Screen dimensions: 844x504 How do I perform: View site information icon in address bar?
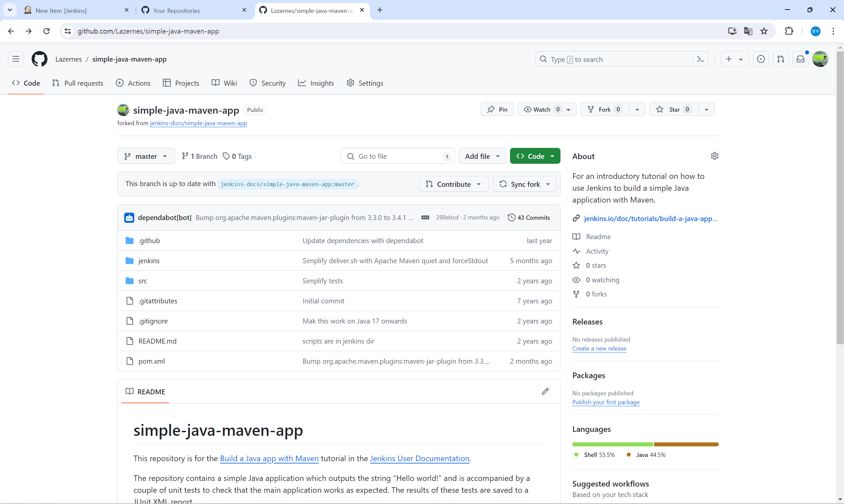click(x=68, y=31)
